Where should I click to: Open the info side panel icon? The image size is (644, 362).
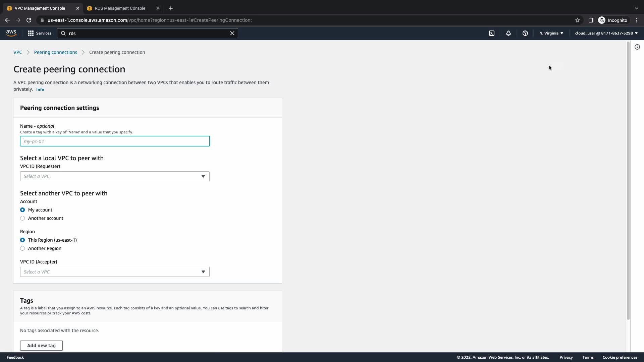pyautogui.click(x=637, y=47)
